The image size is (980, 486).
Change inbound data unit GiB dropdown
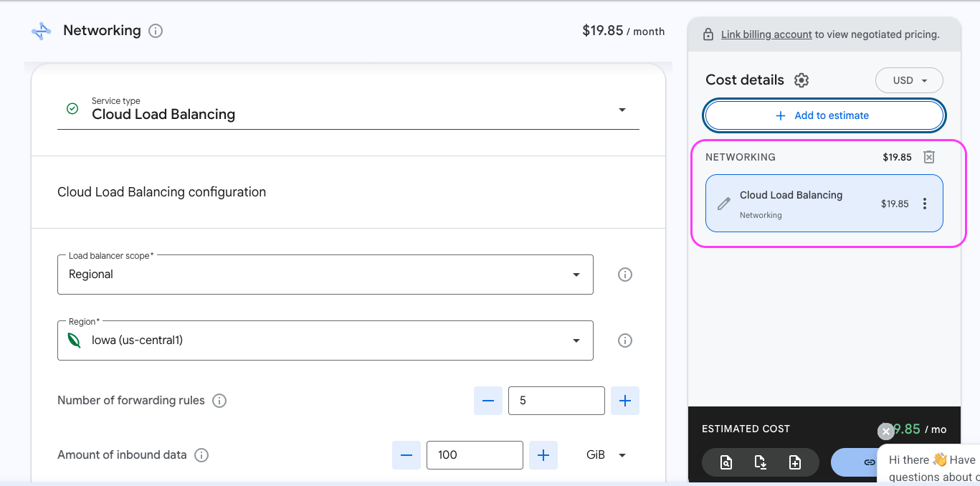(606, 455)
